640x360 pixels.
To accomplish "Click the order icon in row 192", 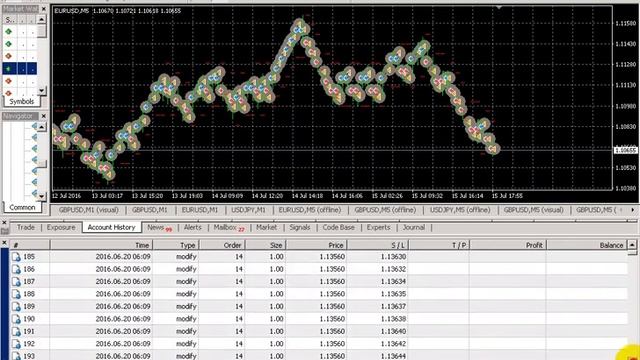I will [16, 344].
